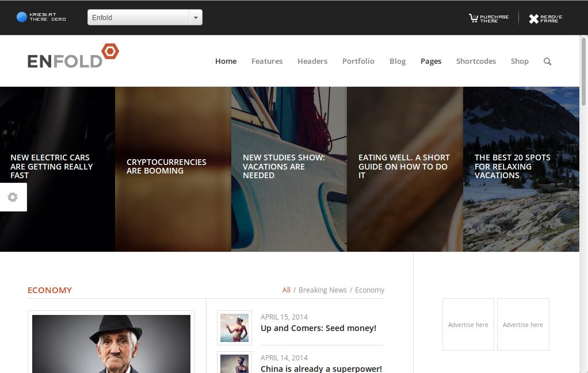Screen dimensions: 588x373
Task: Select the All filter in Economy section
Action: click(x=286, y=290)
